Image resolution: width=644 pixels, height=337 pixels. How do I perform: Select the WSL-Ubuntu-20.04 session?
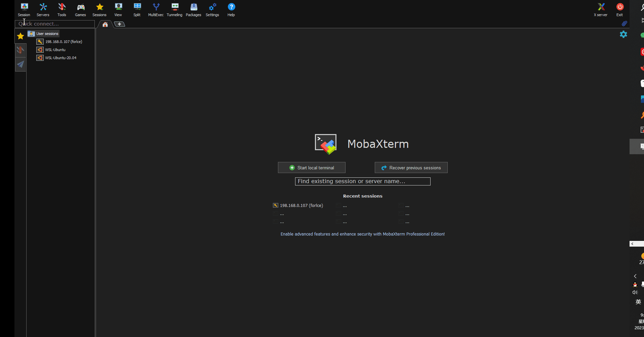pos(56,58)
